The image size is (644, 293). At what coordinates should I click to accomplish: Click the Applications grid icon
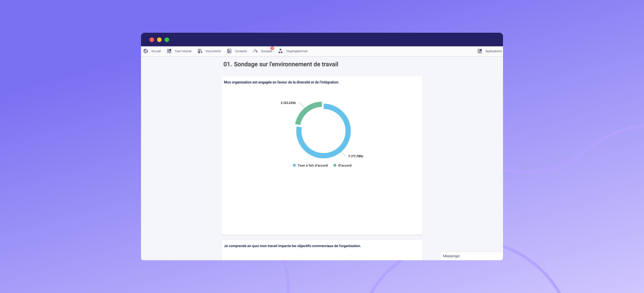480,51
